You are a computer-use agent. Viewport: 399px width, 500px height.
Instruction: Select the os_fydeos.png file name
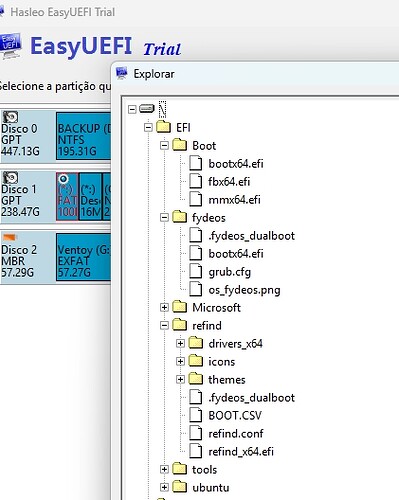click(244, 290)
